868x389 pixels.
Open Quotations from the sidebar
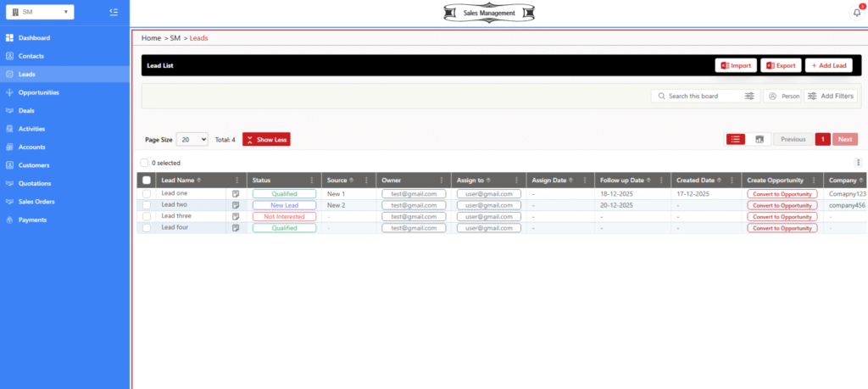[35, 183]
